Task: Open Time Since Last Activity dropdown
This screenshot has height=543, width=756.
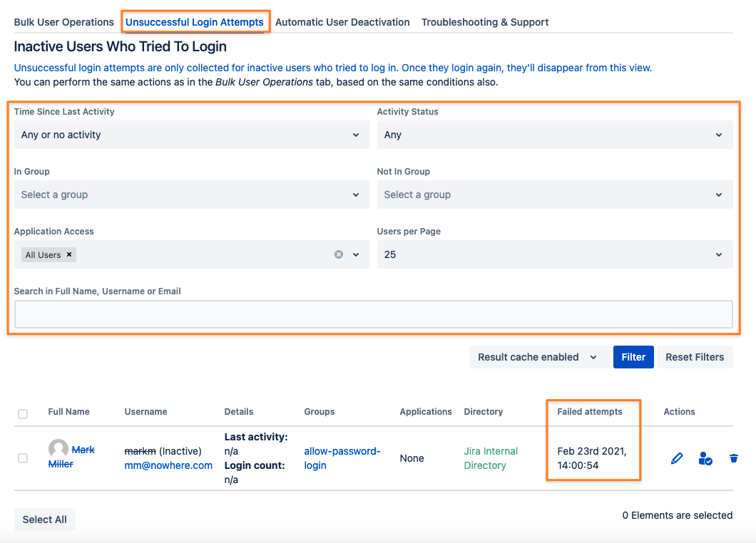Action: pyautogui.click(x=192, y=135)
